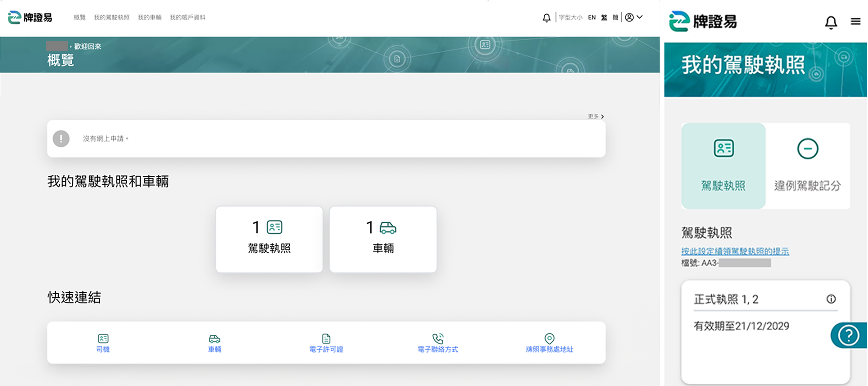
Task: Open notifications bell in mobile view
Action: click(831, 22)
